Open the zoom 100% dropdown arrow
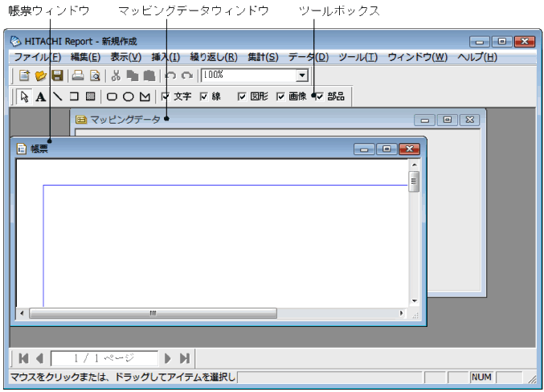 (x=302, y=76)
